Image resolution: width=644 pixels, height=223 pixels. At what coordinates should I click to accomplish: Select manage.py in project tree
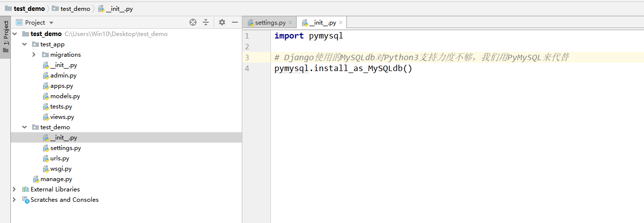tap(56, 179)
